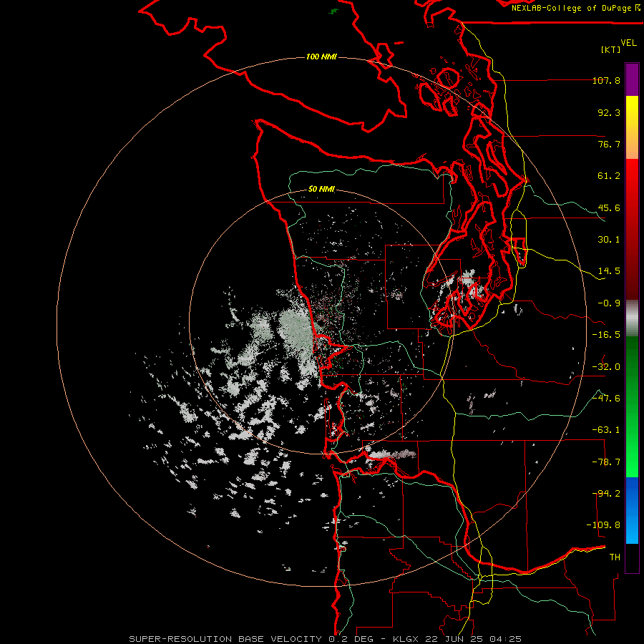Click the 107.8 velocity scale value
Screen dimensions: 644x644
pos(606,80)
